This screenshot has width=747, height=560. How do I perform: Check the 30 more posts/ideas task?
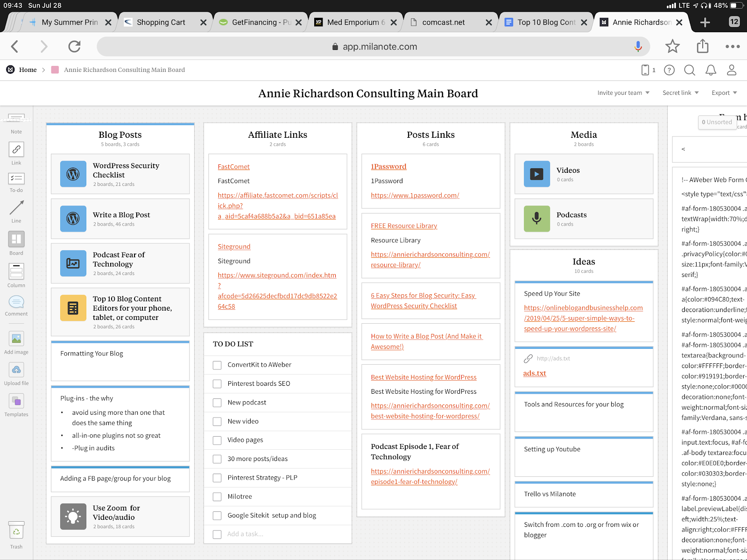(x=217, y=459)
